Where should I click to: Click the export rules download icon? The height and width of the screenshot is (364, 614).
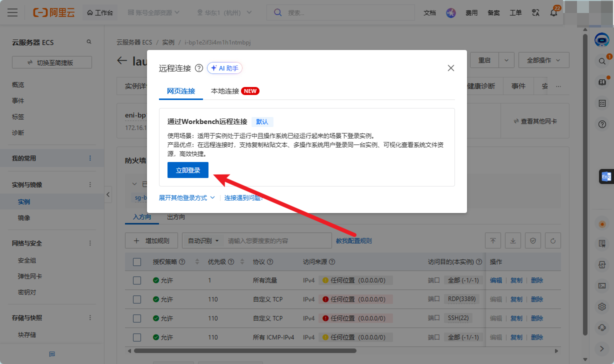(513, 240)
